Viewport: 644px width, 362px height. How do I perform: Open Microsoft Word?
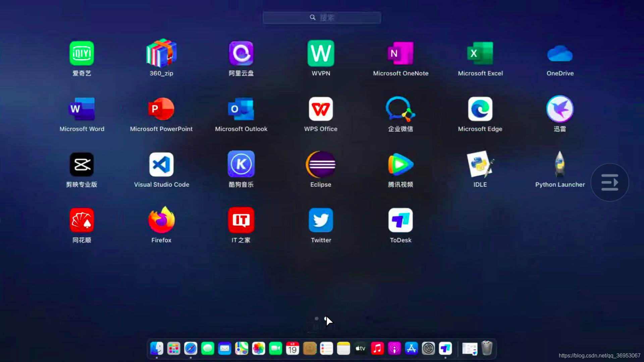click(x=82, y=109)
